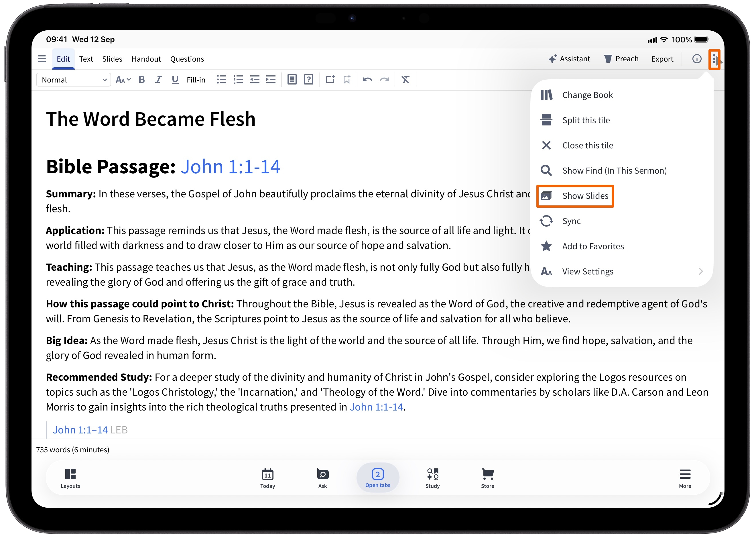Click the word count '735 words (6 minutes)'

(72, 449)
